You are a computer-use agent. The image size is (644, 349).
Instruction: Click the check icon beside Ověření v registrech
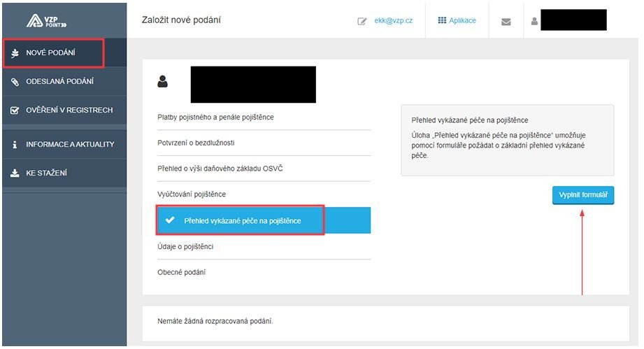pos(15,111)
